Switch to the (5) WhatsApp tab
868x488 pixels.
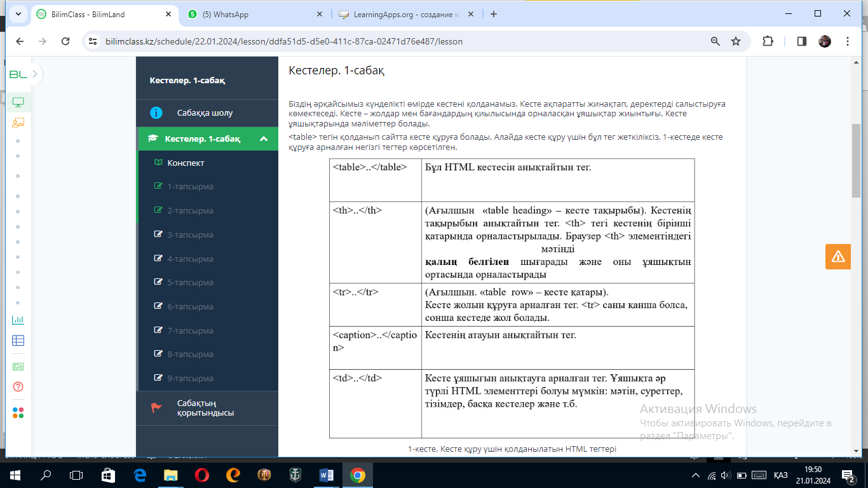tap(255, 14)
